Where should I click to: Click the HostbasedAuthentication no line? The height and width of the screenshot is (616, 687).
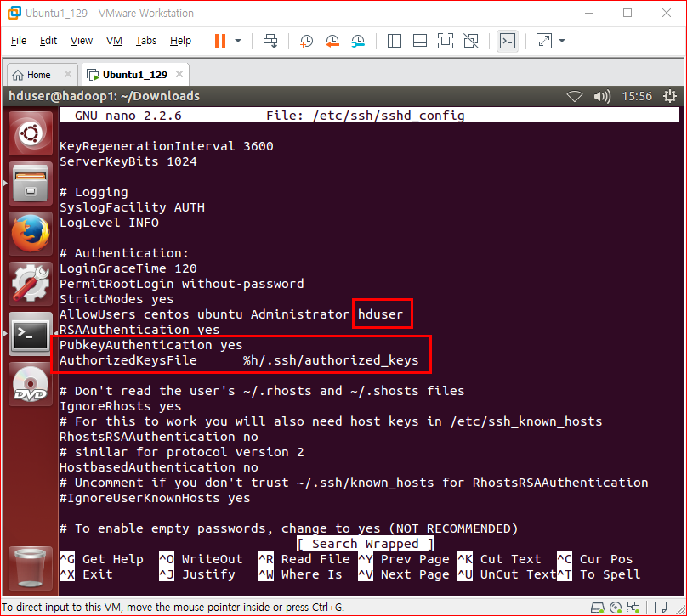tap(159, 467)
